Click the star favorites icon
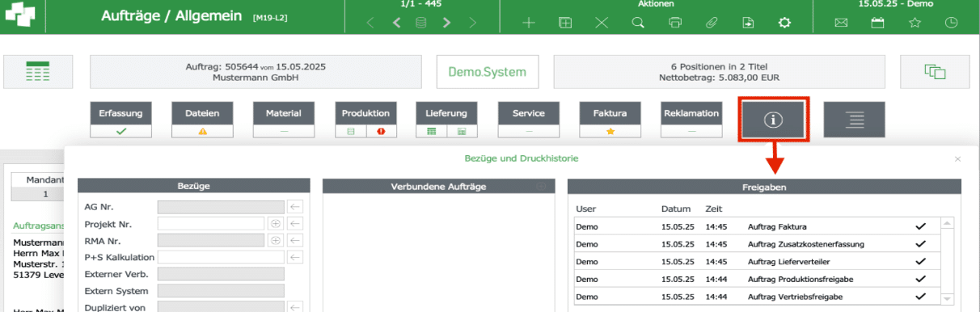980x312 pixels. tap(915, 23)
